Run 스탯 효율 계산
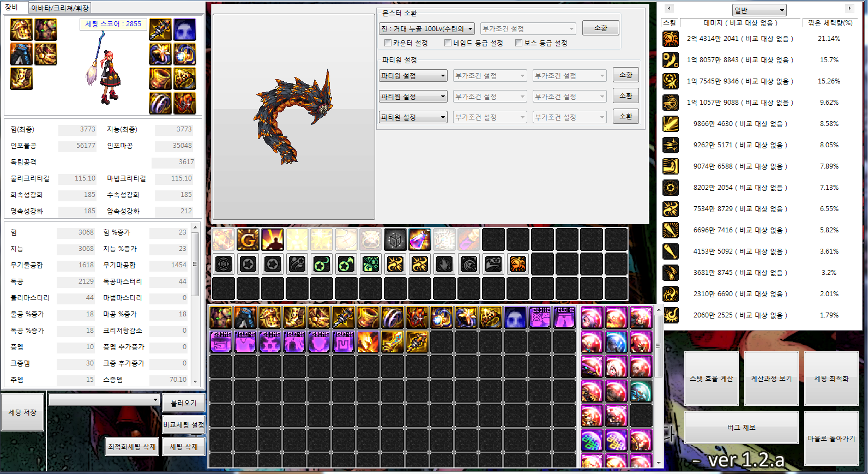Image resolution: width=868 pixels, height=474 pixels. pyautogui.click(x=712, y=379)
